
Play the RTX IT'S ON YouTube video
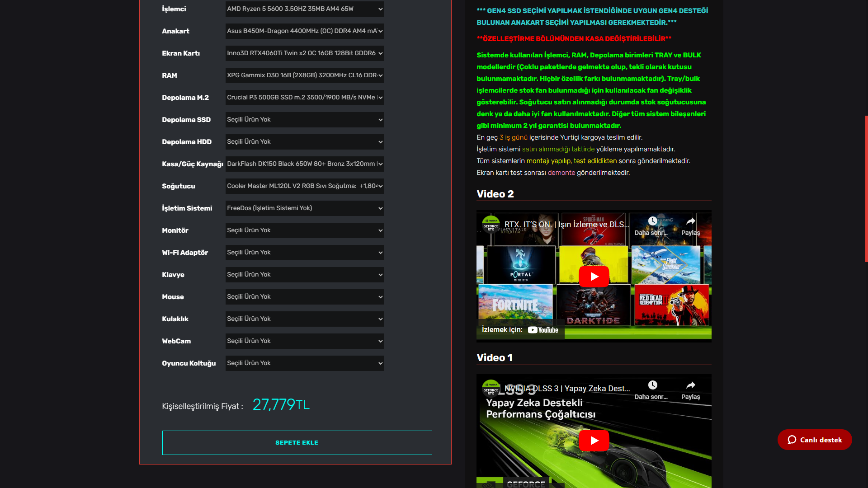(x=594, y=277)
